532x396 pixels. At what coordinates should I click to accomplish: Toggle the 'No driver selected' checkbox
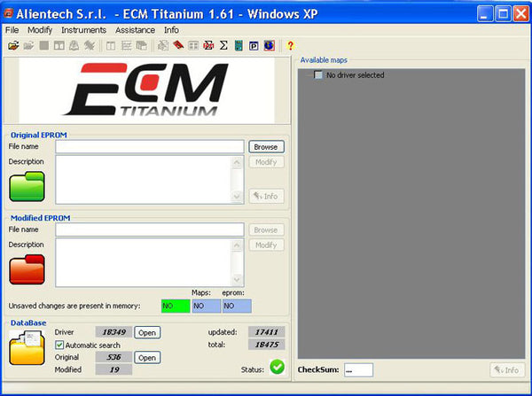(318, 75)
